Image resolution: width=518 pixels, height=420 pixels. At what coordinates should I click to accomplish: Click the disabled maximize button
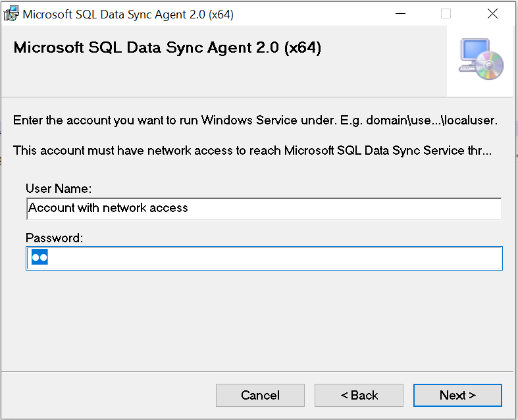pyautogui.click(x=446, y=14)
